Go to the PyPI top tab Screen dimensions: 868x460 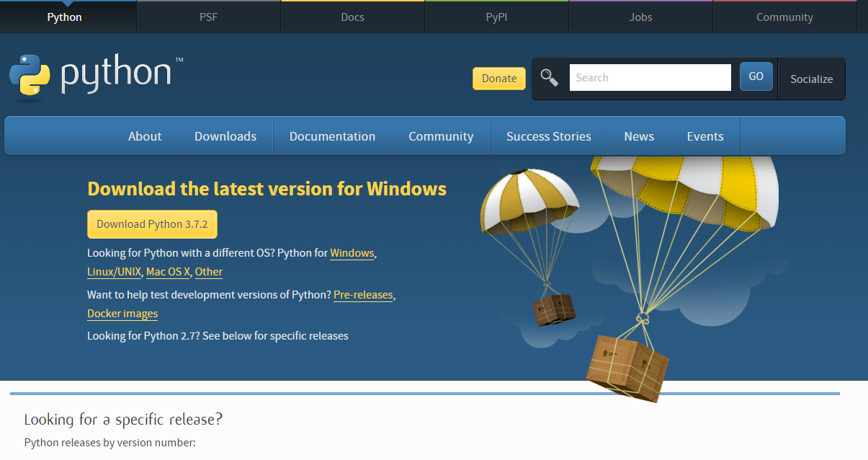pos(496,17)
